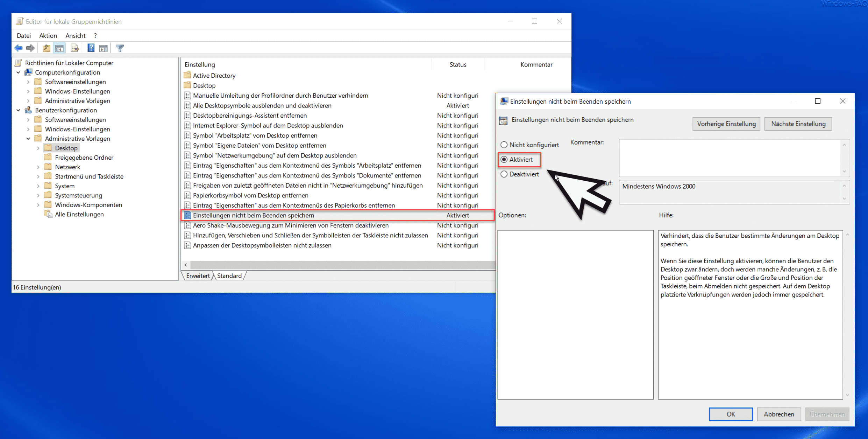The image size is (868, 439).
Task: Click the Hilfe text scrollbar down arrow
Action: pos(848,395)
